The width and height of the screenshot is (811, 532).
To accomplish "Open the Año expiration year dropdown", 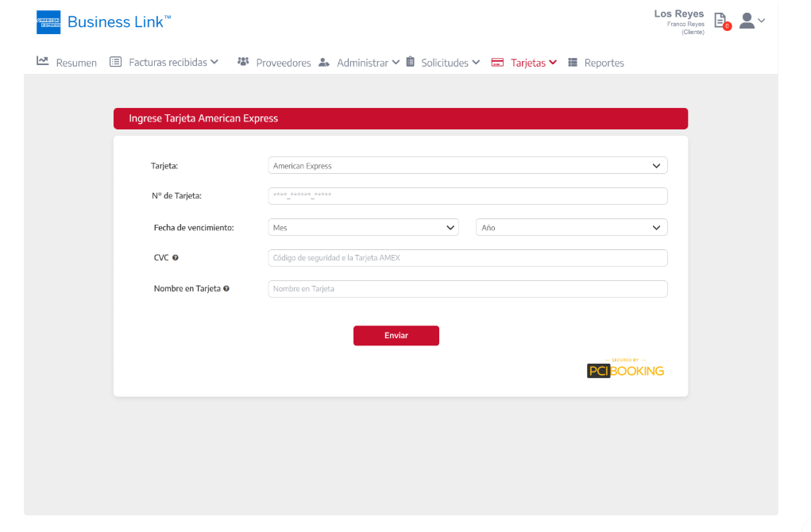I will click(x=571, y=228).
